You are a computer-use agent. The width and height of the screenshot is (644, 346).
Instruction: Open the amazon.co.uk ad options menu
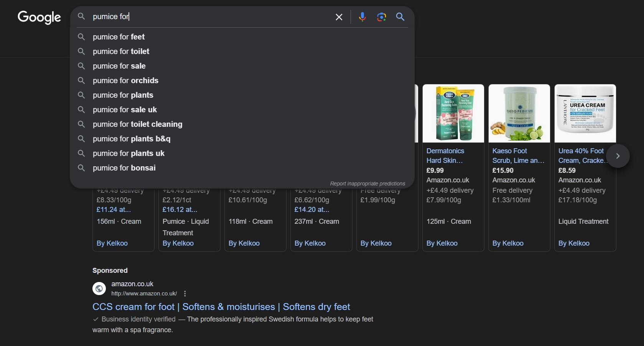[x=185, y=294]
